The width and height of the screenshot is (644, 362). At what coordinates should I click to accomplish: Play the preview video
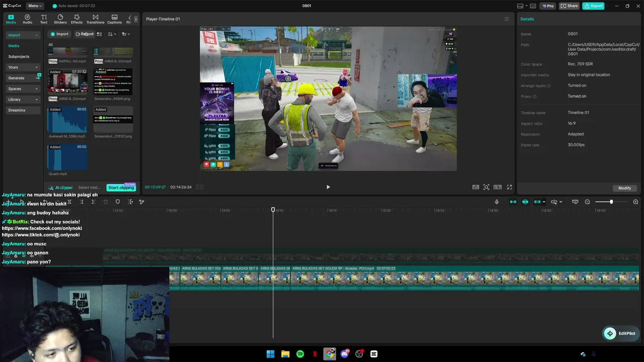pyautogui.click(x=328, y=187)
